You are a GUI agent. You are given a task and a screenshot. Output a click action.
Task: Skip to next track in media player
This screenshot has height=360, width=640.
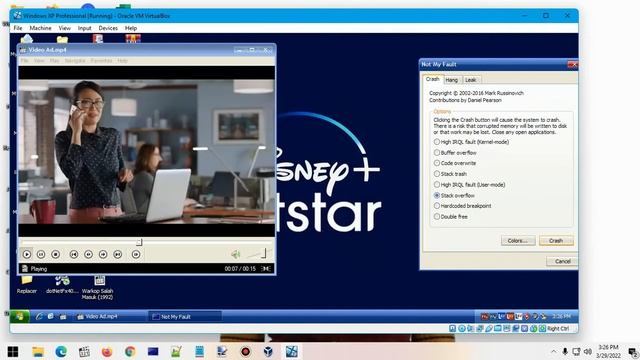click(118, 254)
